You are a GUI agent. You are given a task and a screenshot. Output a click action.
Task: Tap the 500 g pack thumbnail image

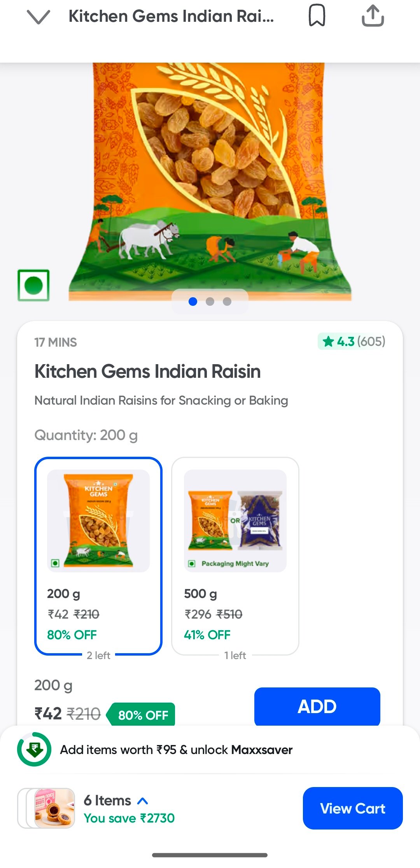pyautogui.click(x=235, y=520)
